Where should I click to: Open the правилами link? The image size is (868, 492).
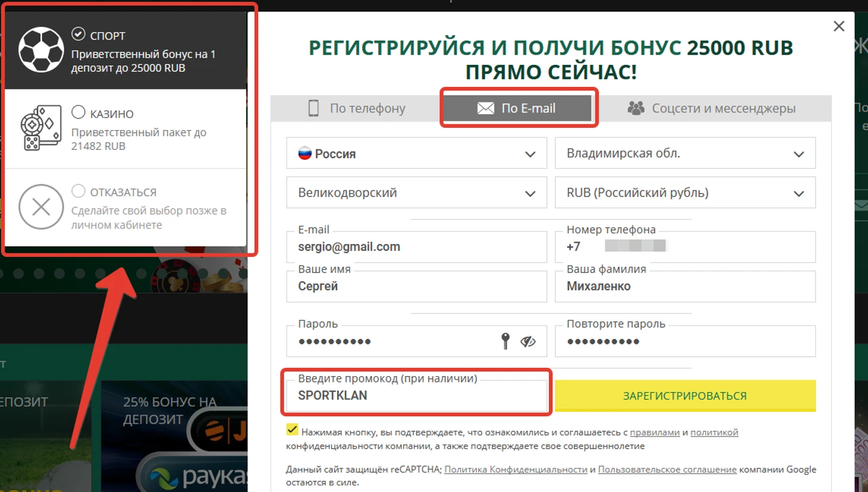pyautogui.click(x=655, y=433)
